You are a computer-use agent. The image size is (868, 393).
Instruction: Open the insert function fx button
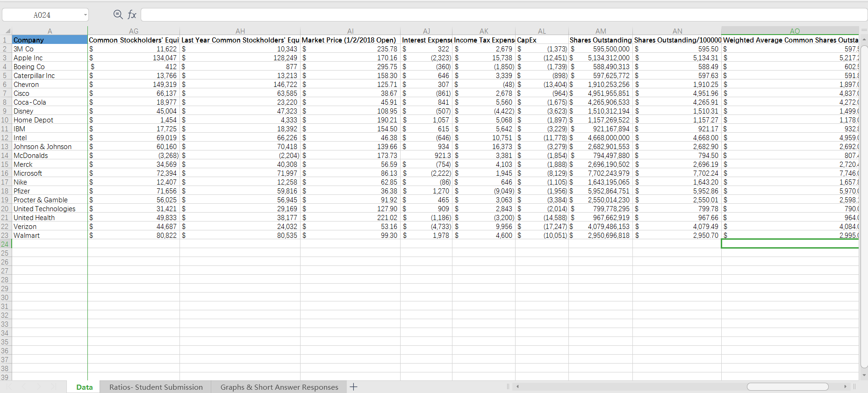pyautogui.click(x=132, y=15)
